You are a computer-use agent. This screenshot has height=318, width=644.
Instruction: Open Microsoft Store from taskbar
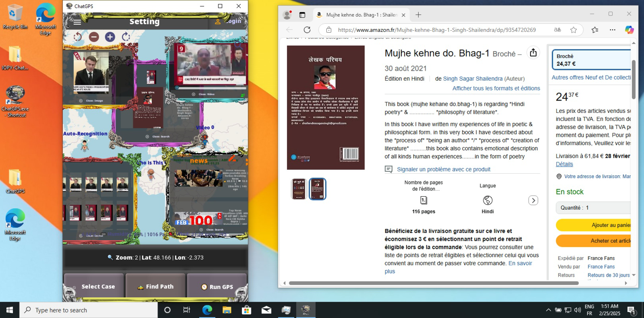(x=247, y=310)
